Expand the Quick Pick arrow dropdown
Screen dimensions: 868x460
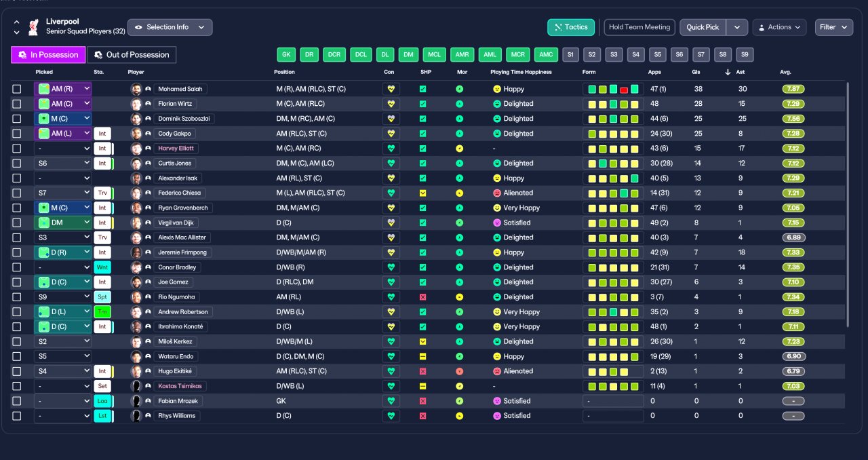(x=737, y=27)
